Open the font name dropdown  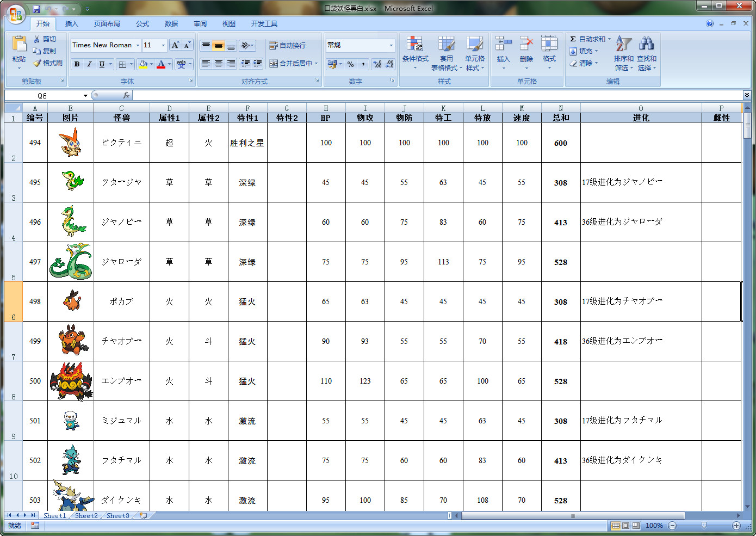click(138, 45)
